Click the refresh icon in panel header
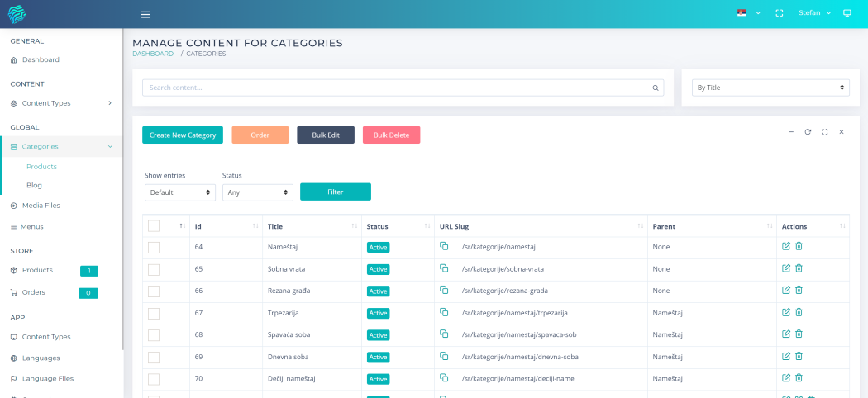Image resolution: width=868 pixels, height=398 pixels. pos(808,131)
